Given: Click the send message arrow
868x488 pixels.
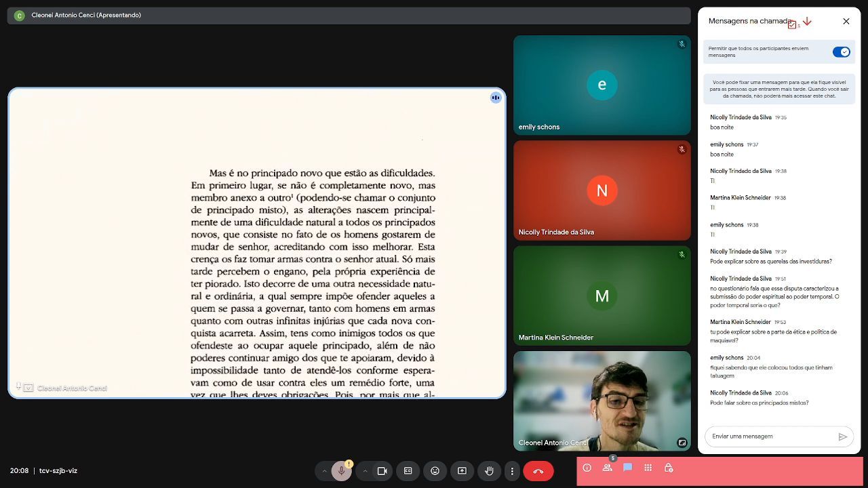Looking at the screenshot, I should [843, 437].
